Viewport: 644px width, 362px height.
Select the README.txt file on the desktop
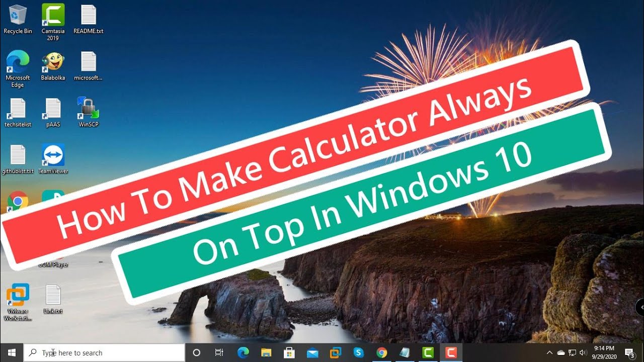pos(89,19)
